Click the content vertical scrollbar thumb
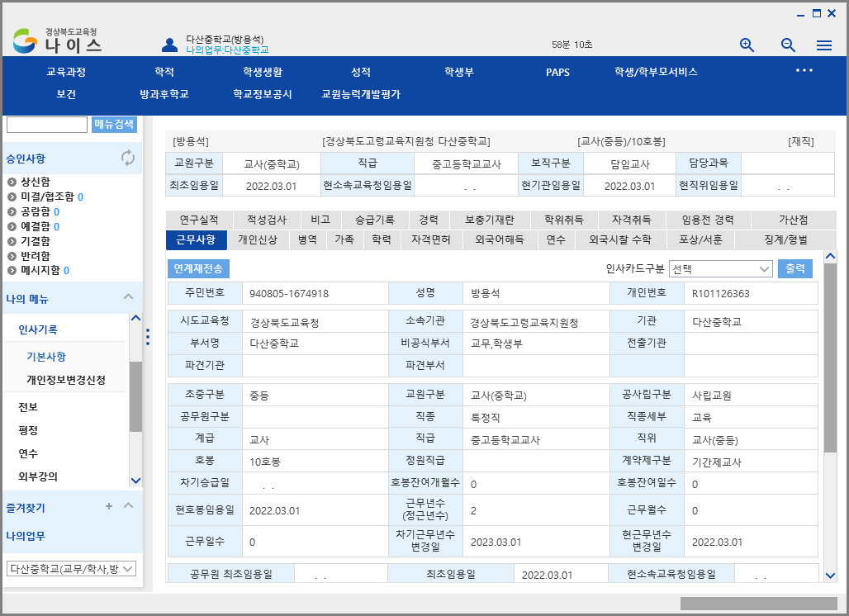The height and width of the screenshot is (616, 849). coord(830,358)
